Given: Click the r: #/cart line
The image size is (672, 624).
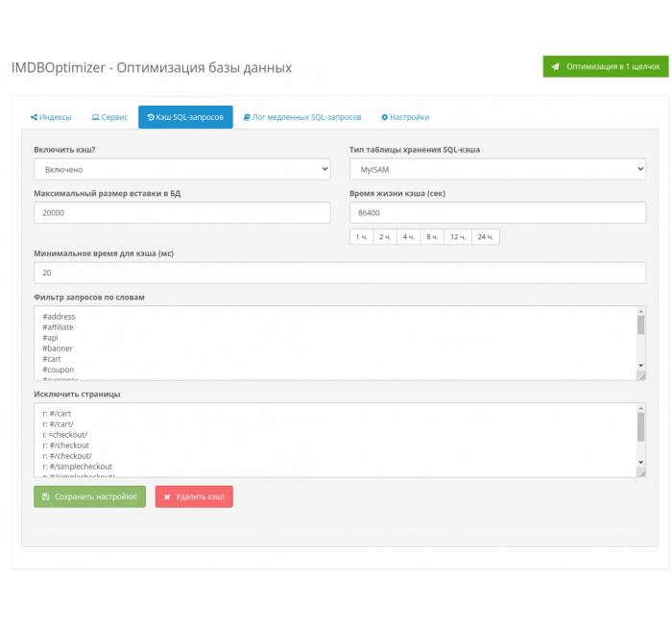Looking at the screenshot, I should (x=57, y=414).
